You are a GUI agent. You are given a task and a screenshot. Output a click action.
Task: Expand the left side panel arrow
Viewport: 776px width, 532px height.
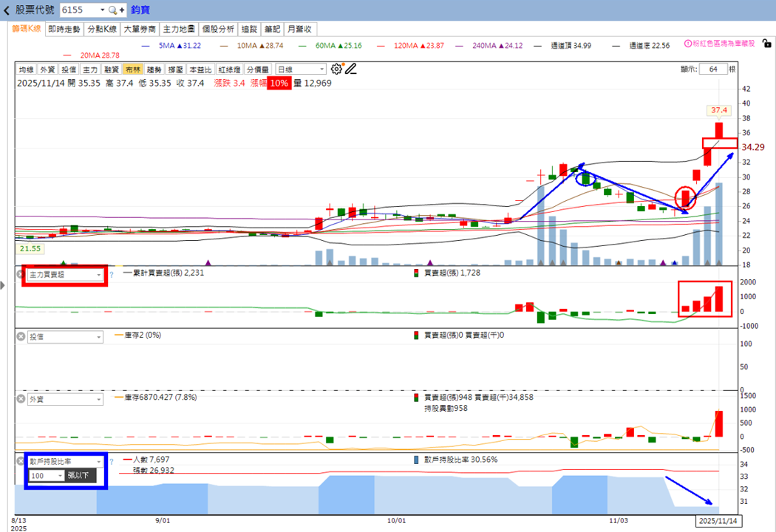click(3, 285)
